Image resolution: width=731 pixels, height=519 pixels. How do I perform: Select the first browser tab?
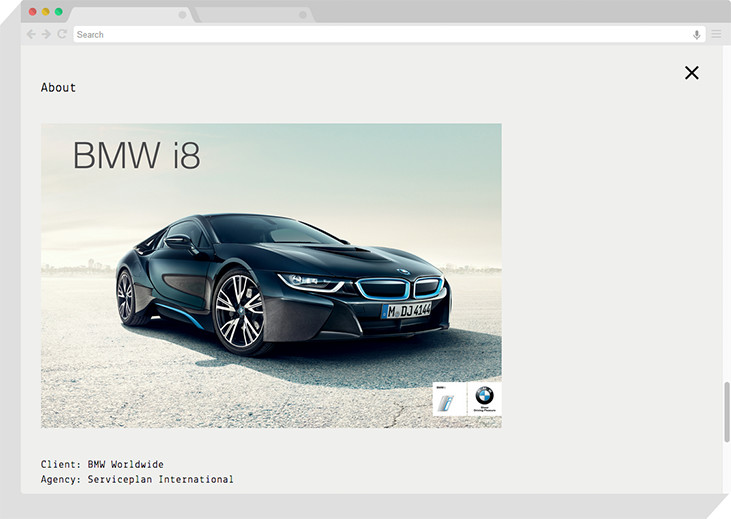click(131, 15)
